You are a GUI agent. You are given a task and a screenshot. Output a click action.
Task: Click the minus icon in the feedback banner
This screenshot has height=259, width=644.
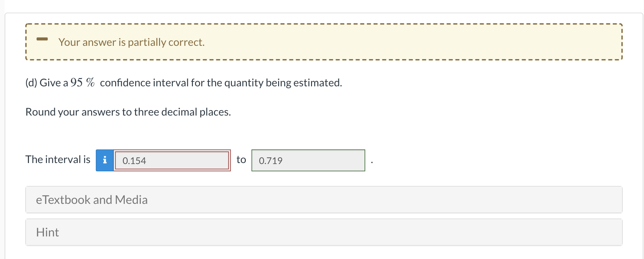point(42,39)
